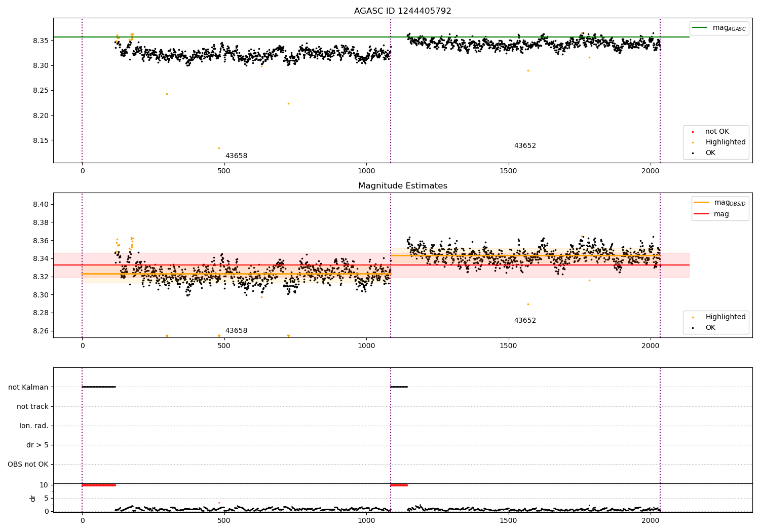Click the 8.28 y-axis tick label

pos(41,313)
